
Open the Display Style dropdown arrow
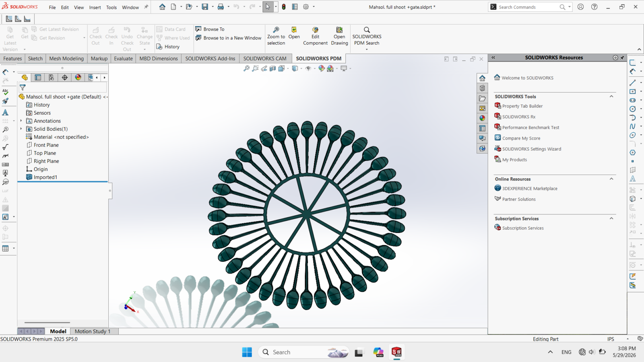point(301,68)
